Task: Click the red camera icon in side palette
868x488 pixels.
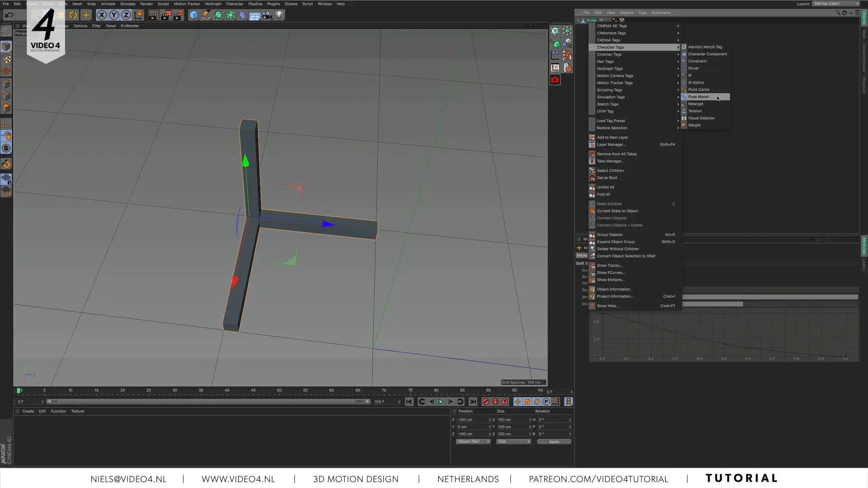Action: (x=555, y=80)
